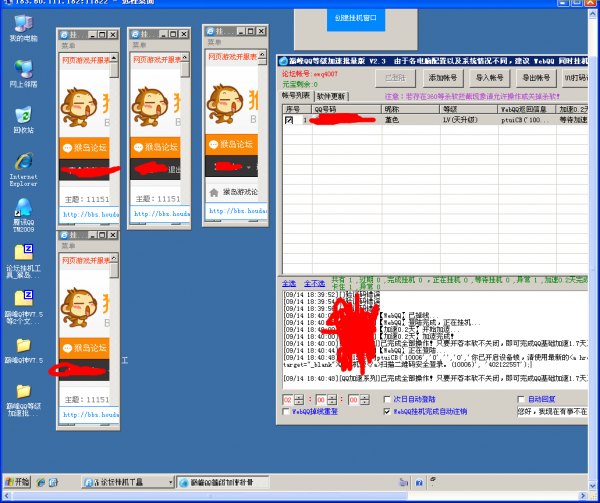Click remote desktop horizontal scrollbar left arrow
The width and height of the screenshot is (600, 503).
(7, 496)
